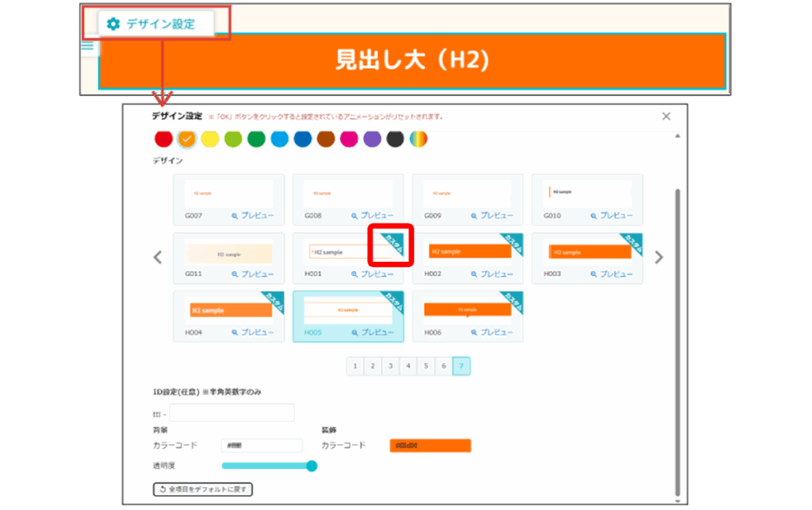Go to pagination page 1
This screenshot has height=510, width=812.
355,366
